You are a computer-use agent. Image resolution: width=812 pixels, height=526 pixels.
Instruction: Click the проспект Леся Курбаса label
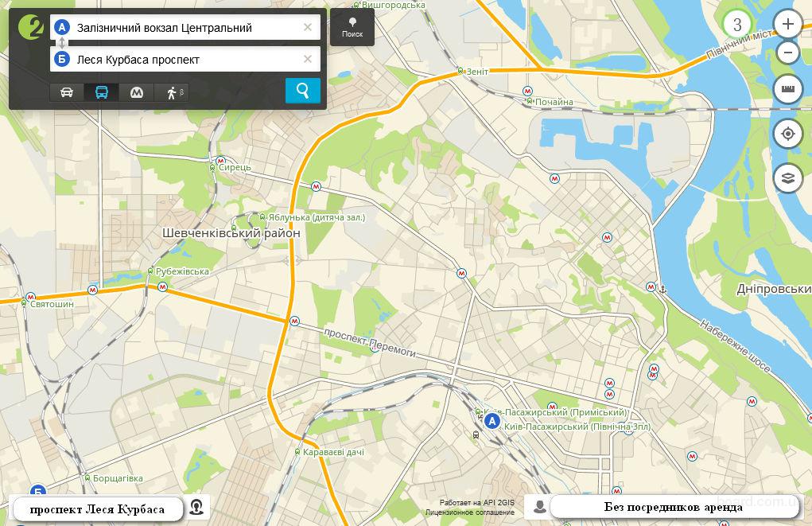pos(97,509)
